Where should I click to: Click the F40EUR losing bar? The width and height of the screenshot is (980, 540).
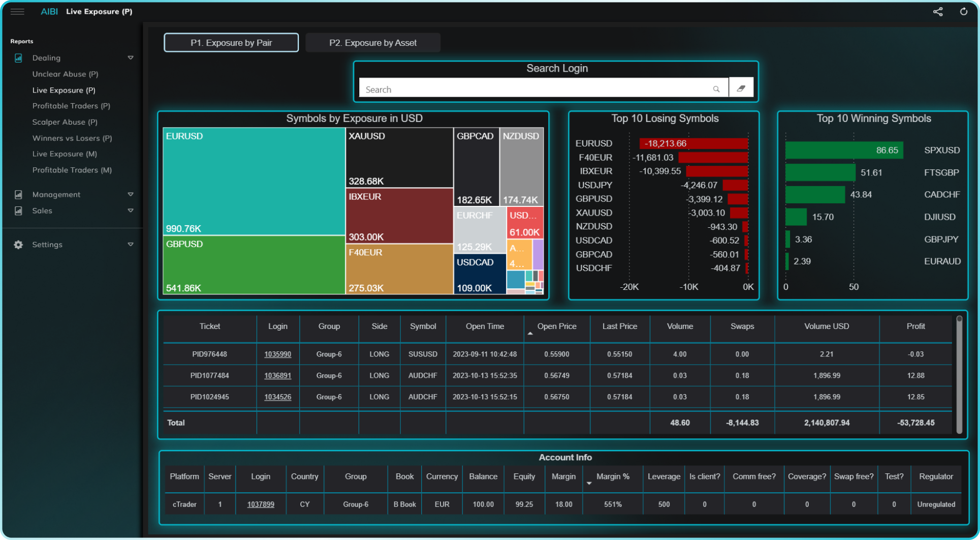tap(713, 158)
